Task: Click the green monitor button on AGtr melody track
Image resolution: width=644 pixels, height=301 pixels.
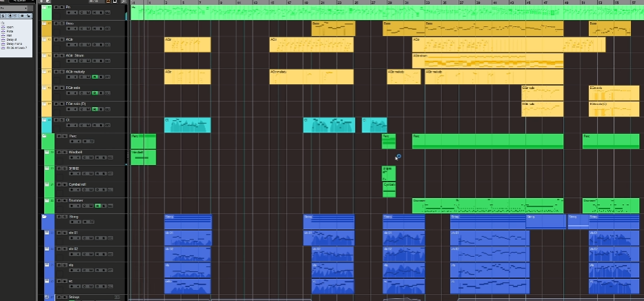Action: [x=96, y=76]
